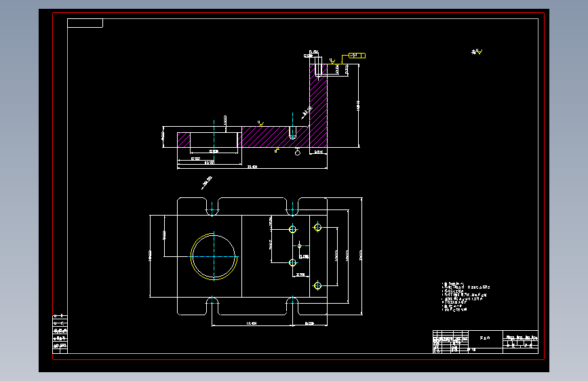Select the title block's center name cell
Image resolution: width=588 pixels, height=381 pixels.
tap(485, 339)
